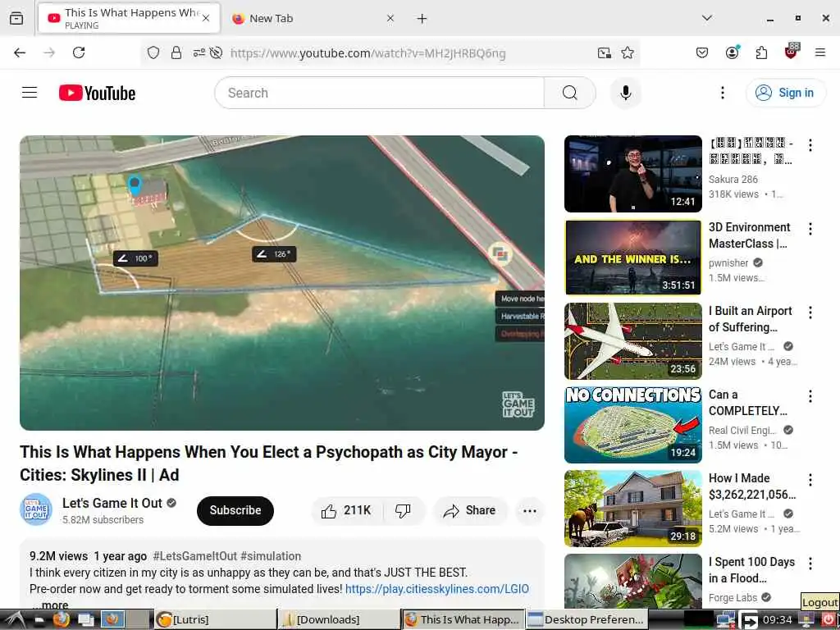Image resolution: width=840 pixels, height=630 pixels.
Task: Open the Firefox account menu
Action: [x=732, y=52]
